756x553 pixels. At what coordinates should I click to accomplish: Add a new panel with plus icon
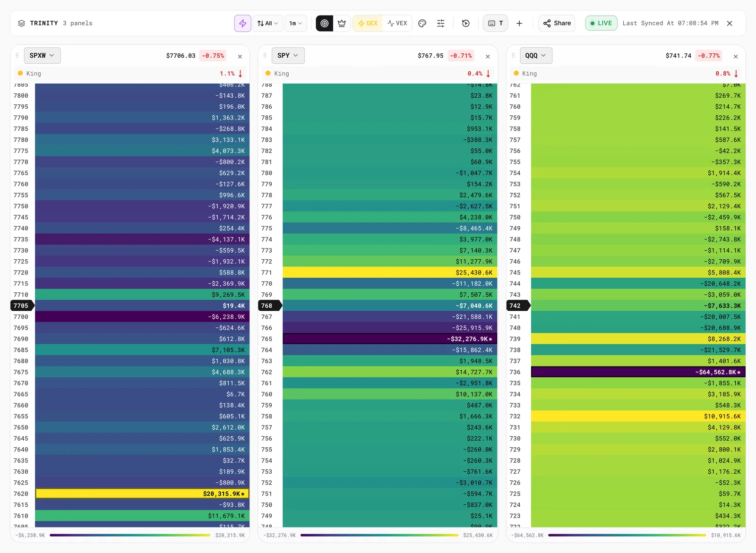point(519,23)
